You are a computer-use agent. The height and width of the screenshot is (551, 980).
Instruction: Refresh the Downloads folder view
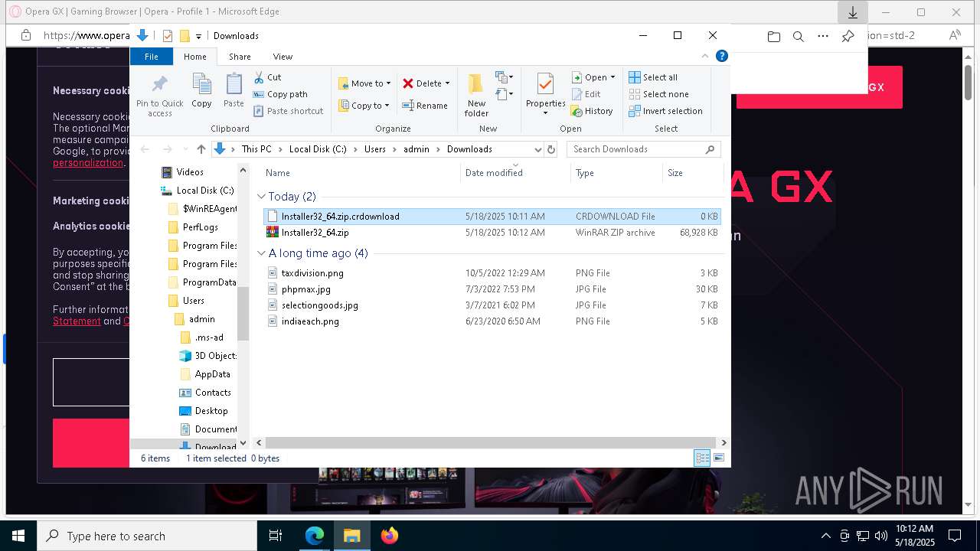click(550, 149)
